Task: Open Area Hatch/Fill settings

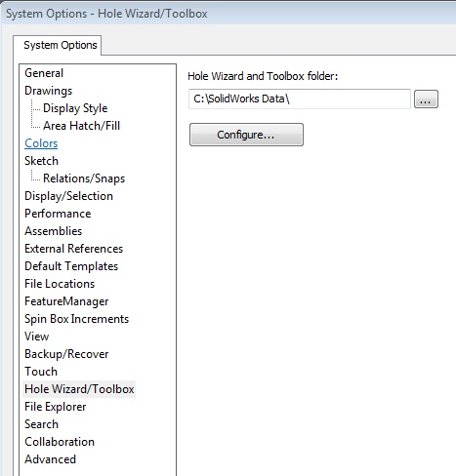Action: [81, 126]
